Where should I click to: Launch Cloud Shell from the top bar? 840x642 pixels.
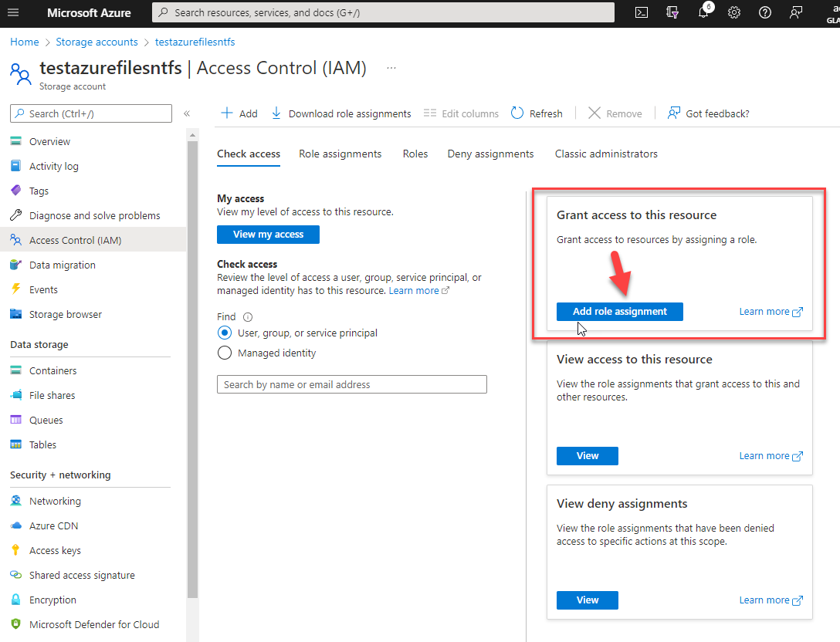(642, 12)
